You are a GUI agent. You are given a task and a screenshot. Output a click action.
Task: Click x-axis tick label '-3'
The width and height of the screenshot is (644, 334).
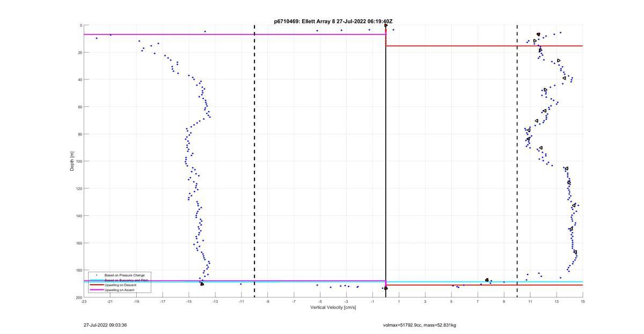[x=346, y=301]
